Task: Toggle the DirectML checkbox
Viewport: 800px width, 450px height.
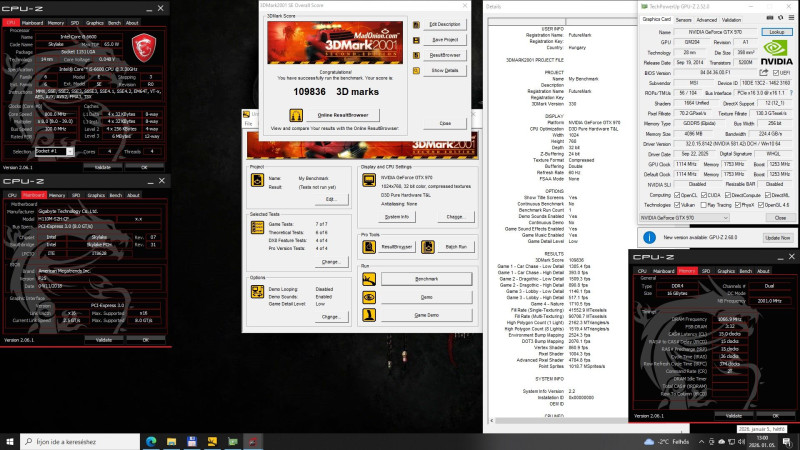Action: tap(767, 195)
